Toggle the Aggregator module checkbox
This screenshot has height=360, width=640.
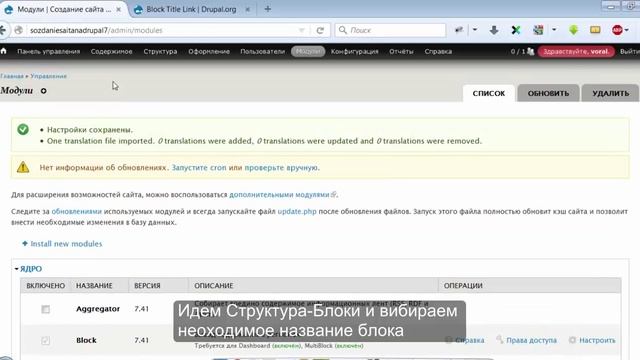point(45,309)
